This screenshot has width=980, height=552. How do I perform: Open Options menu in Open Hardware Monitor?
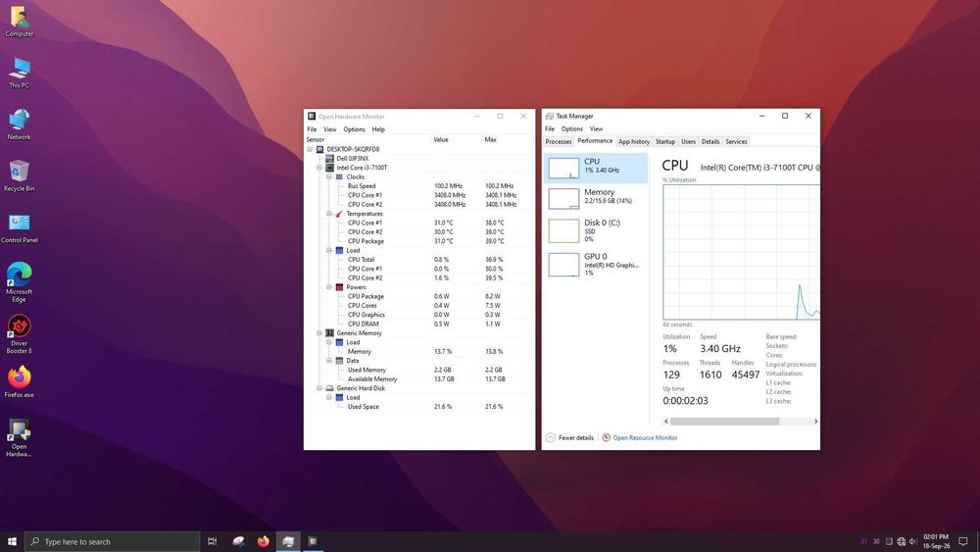[354, 129]
